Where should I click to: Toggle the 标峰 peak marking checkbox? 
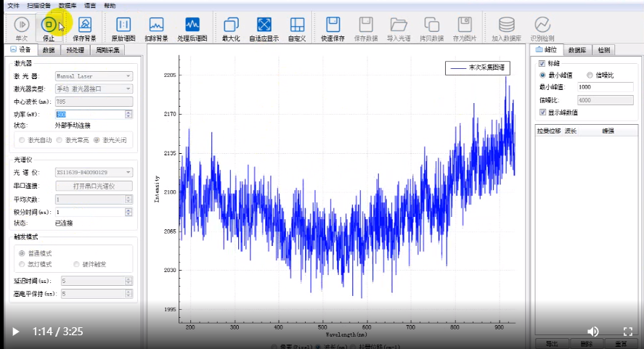(542, 64)
